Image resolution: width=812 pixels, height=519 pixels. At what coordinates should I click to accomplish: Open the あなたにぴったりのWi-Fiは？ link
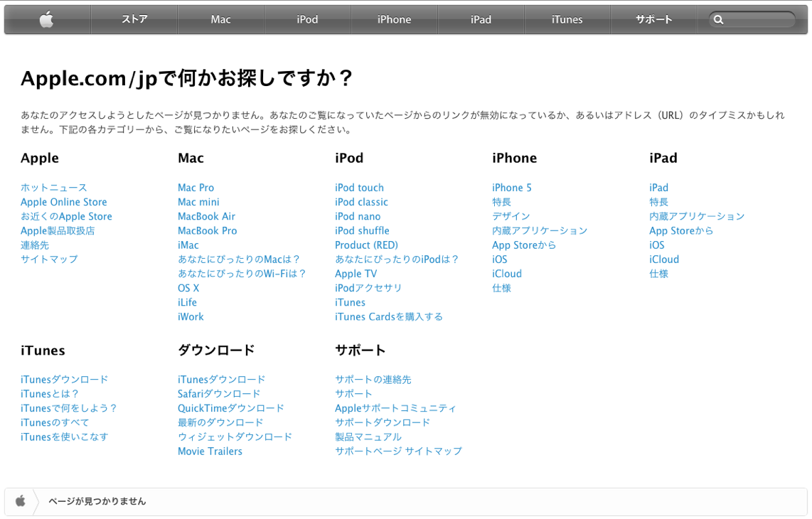242,274
